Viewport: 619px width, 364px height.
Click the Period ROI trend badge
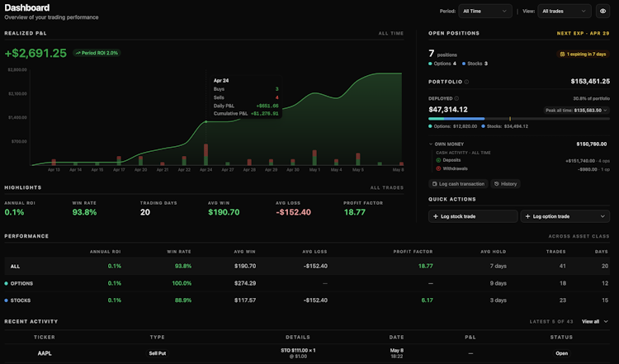point(97,53)
